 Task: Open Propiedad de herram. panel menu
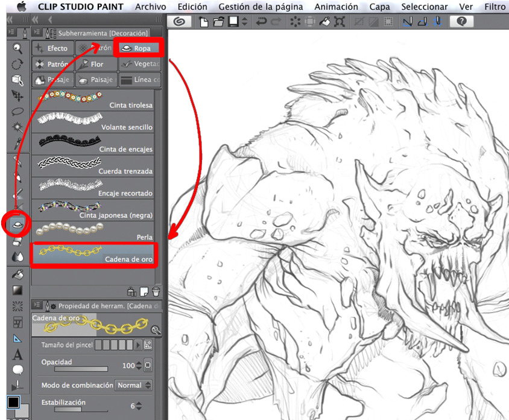(37, 305)
